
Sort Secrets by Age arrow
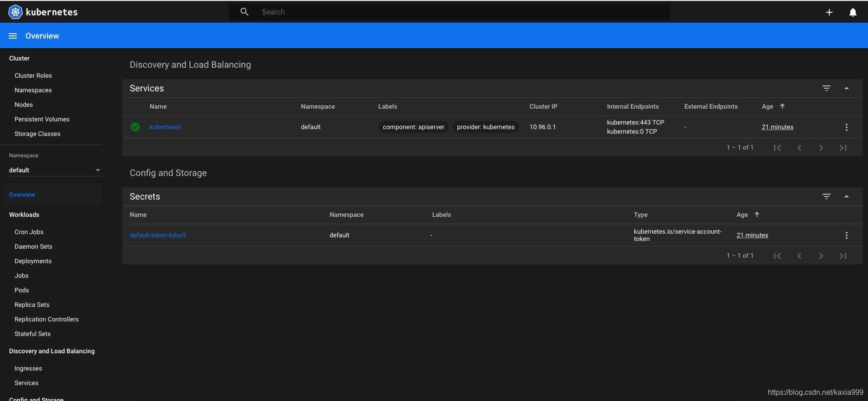[757, 215]
